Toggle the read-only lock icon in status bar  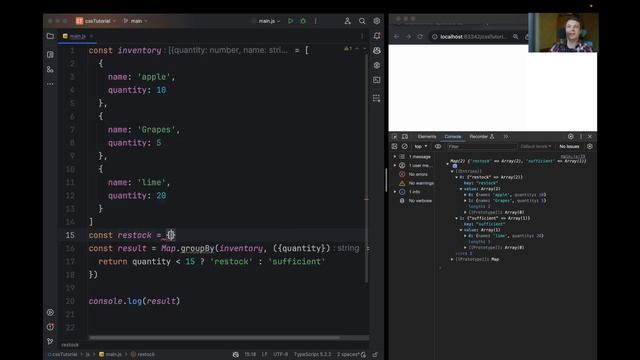375,355
